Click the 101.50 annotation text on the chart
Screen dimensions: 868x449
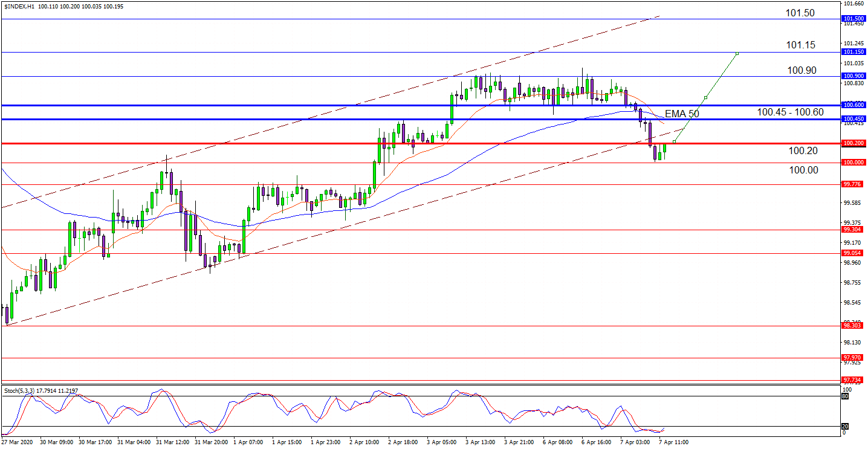tap(800, 13)
